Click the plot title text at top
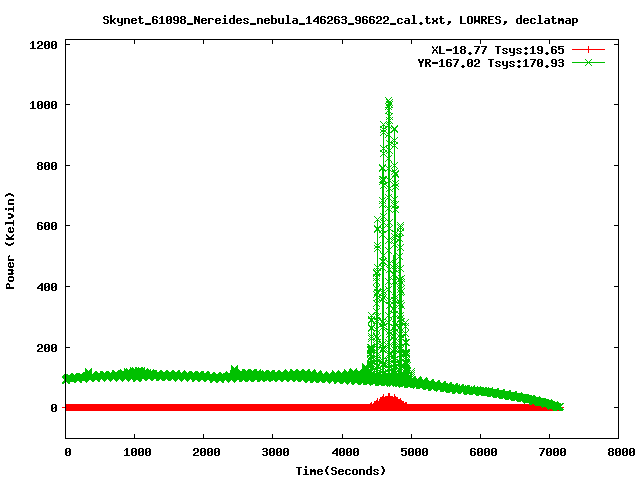This screenshot has width=640, height=480. pyautogui.click(x=342, y=19)
